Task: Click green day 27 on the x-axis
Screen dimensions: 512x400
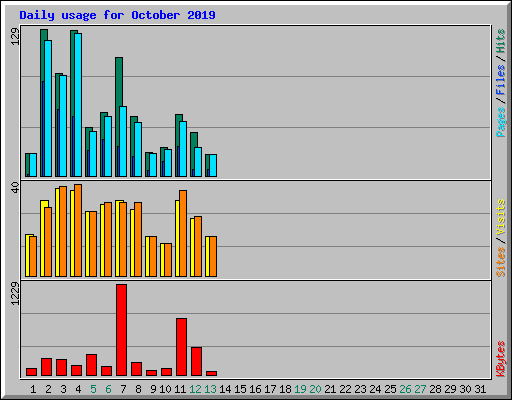Action: click(420, 389)
